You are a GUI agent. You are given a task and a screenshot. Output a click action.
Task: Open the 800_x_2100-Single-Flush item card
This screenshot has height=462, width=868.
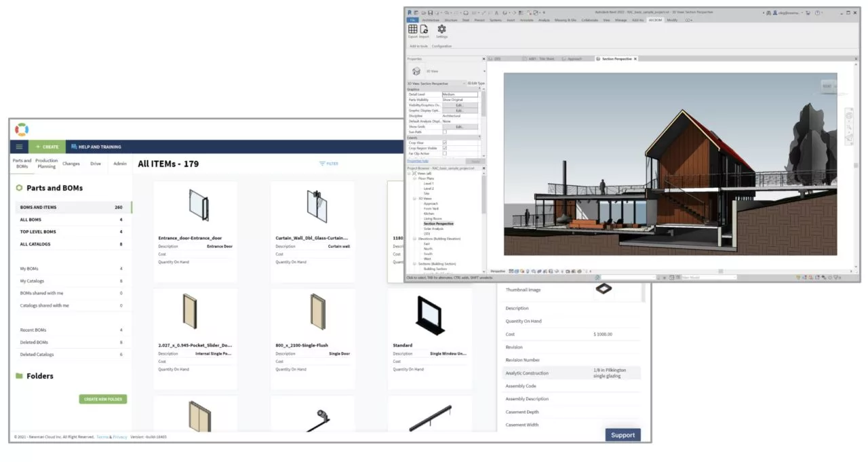pos(312,339)
